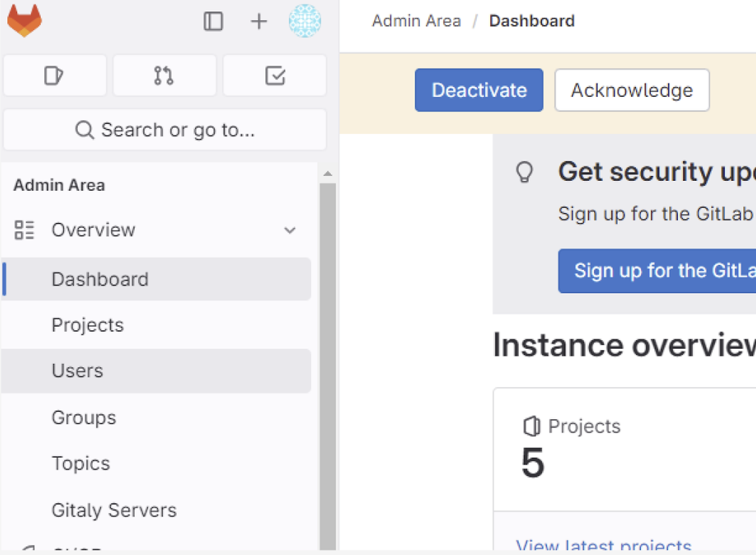Collapse the Overview section chevron
This screenshot has height=555, width=756.
(x=290, y=230)
